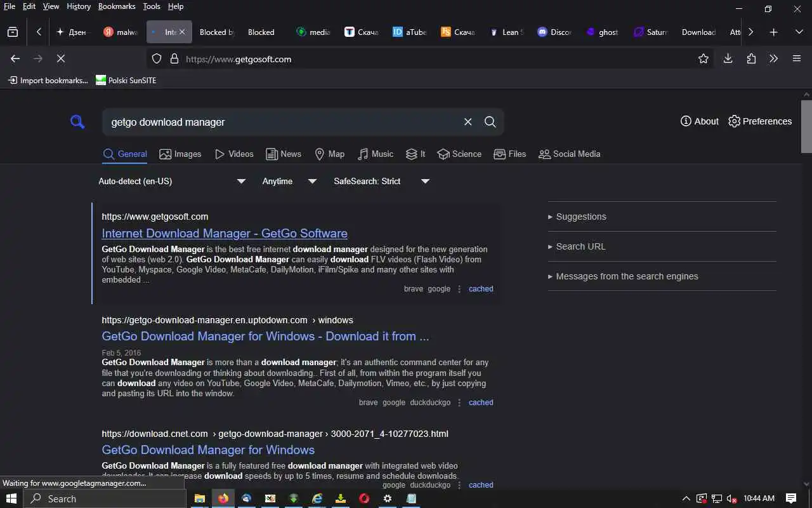This screenshot has width=812, height=508.
Task: Open the Extensions puzzle icon
Action: (751, 58)
